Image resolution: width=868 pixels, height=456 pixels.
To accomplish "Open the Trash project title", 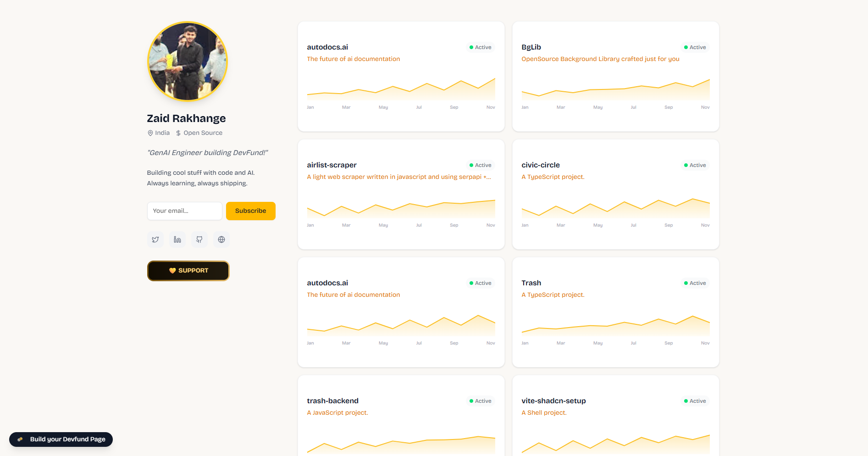I will point(531,283).
